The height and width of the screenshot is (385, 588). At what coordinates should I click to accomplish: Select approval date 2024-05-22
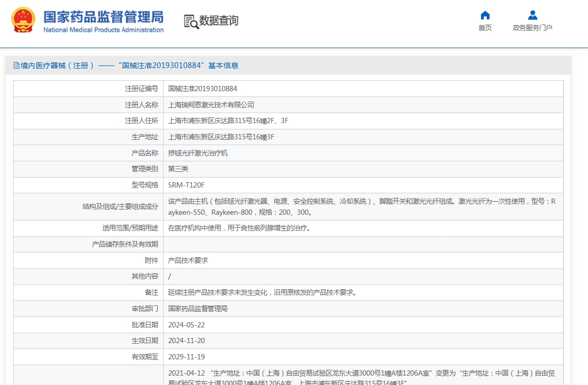[x=187, y=325]
